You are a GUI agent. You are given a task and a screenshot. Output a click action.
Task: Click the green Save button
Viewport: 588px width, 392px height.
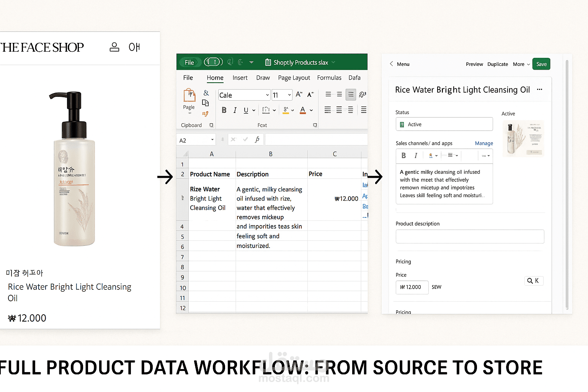(x=541, y=64)
